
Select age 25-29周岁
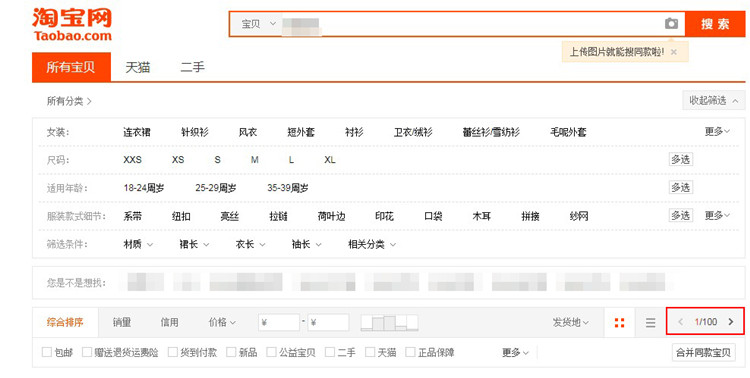[216, 188]
